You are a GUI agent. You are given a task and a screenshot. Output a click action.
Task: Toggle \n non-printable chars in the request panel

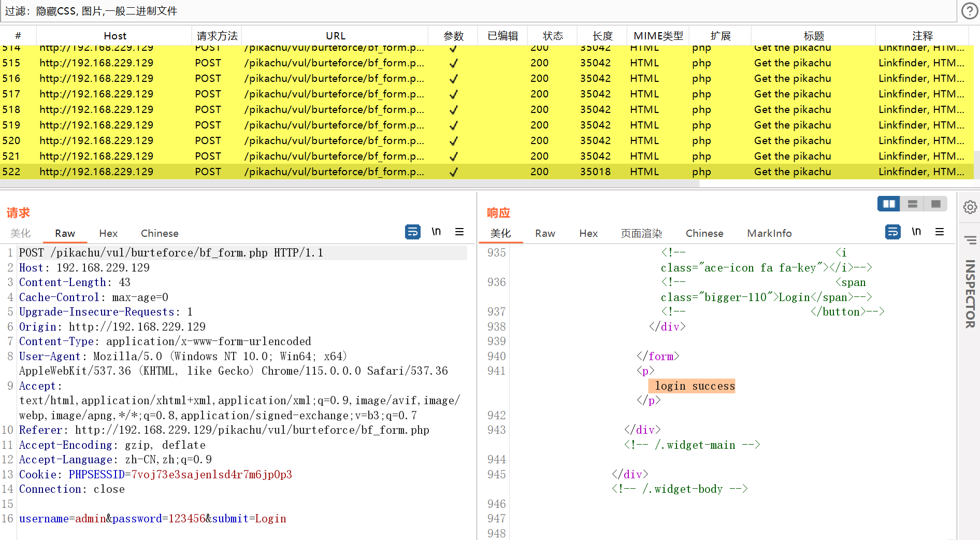coord(436,232)
